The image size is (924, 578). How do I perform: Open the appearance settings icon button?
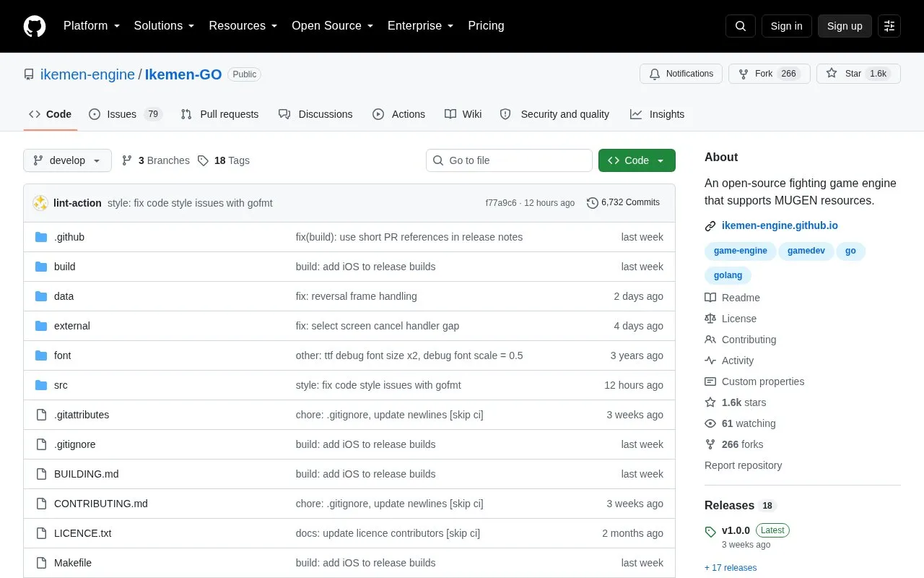coord(889,26)
